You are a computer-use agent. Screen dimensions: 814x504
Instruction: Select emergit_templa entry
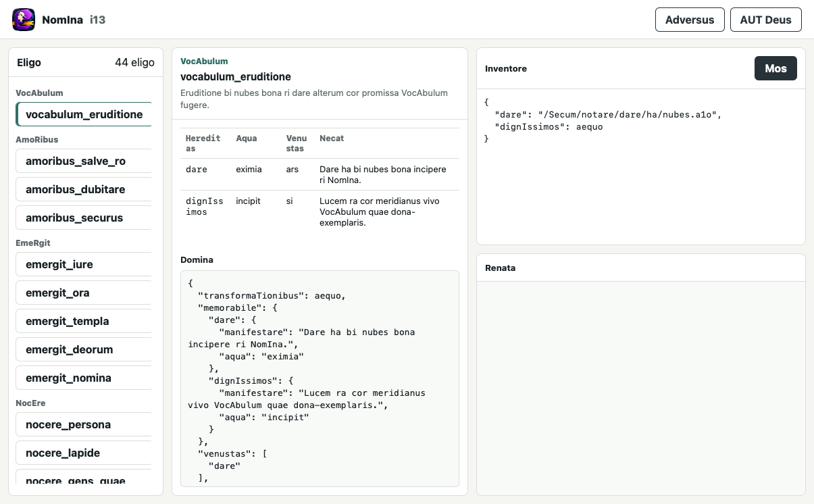pos(84,321)
